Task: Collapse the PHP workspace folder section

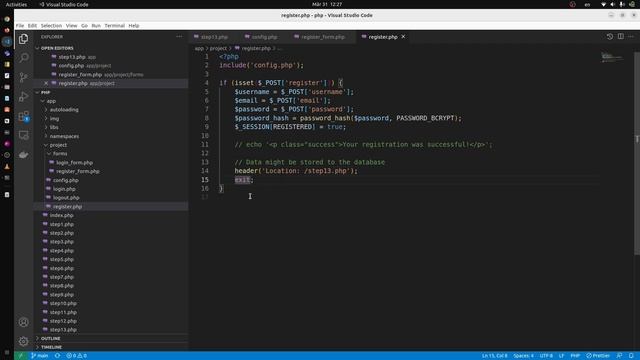Action: pyautogui.click(x=45, y=92)
